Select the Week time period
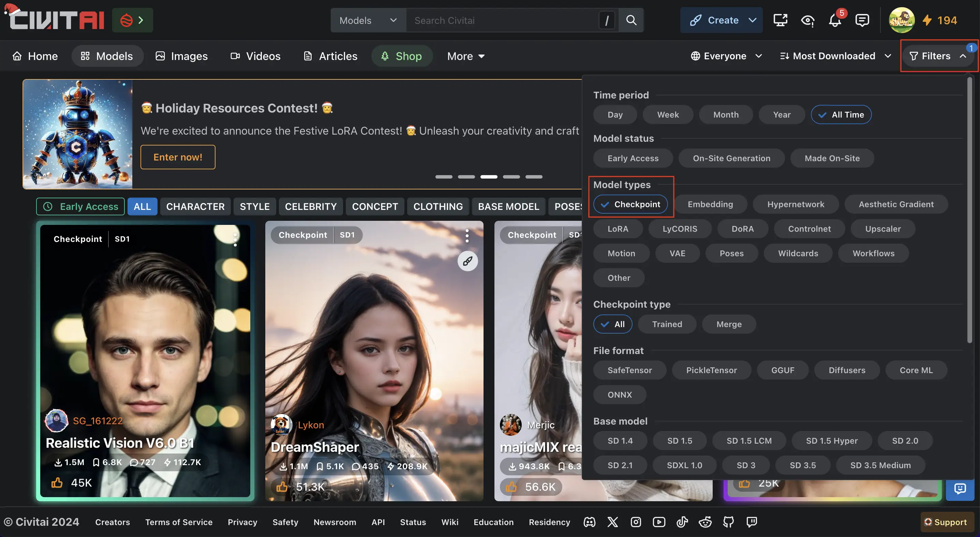The width and height of the screenshot is (980, 537). pyautogui.click(x=668, y=114)
